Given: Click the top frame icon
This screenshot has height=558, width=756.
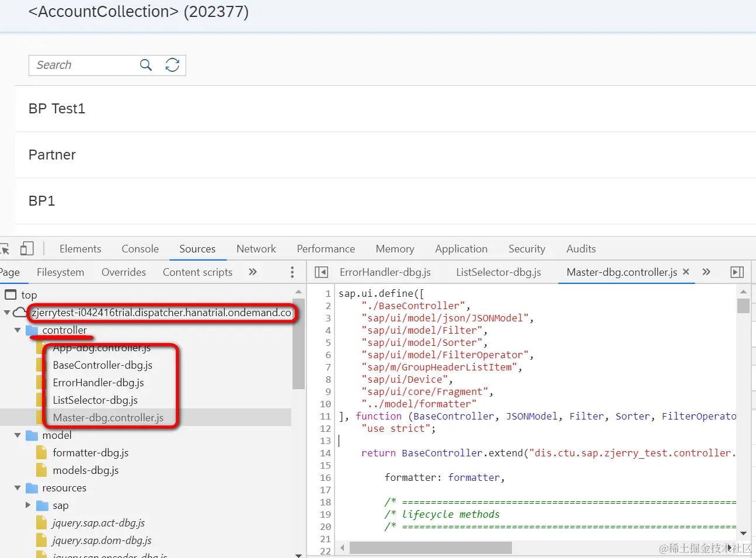Looking at the screenshot, I should point(11,294).
